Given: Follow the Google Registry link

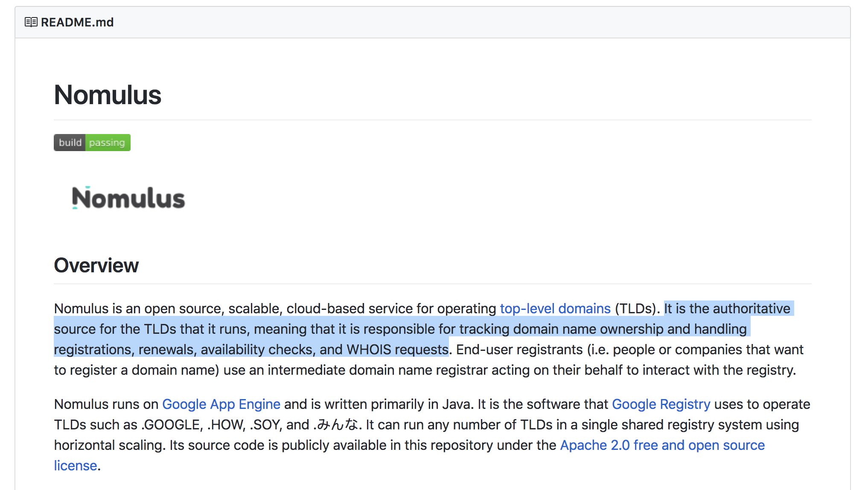Looking at the screenshot, I should (x=661, y=404).
